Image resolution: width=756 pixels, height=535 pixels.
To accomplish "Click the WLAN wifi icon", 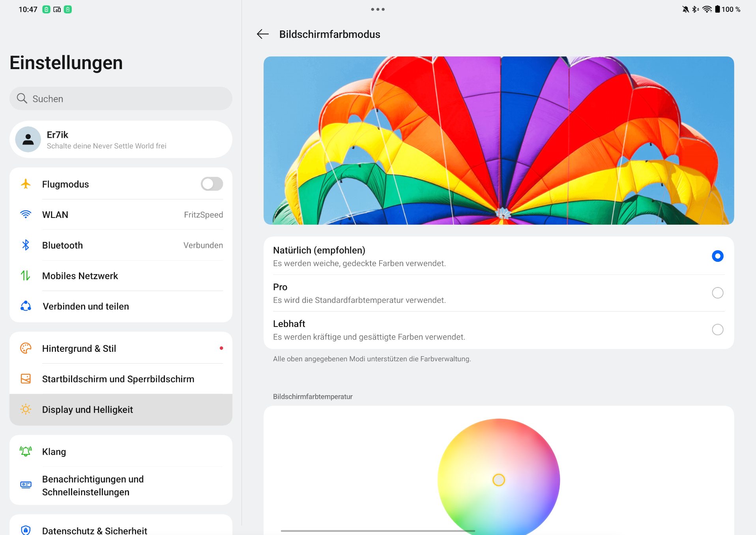I will (26, 214).
